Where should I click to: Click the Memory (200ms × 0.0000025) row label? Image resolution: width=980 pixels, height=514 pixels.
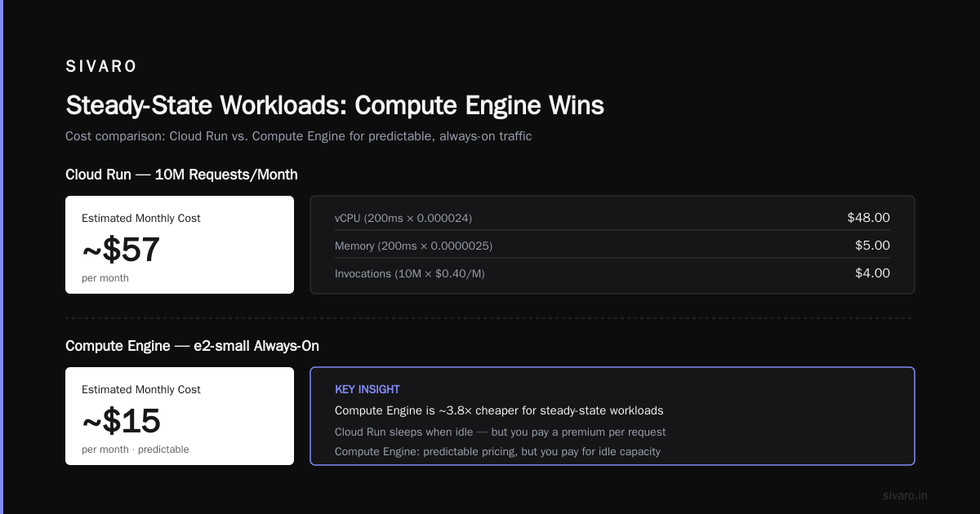(x=413, y=246)
